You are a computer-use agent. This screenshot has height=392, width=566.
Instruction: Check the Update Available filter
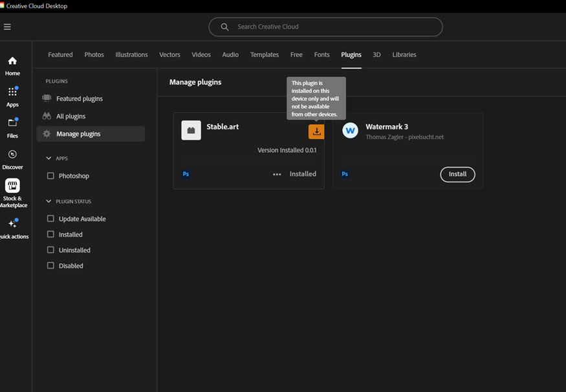(x=50, y=219)
